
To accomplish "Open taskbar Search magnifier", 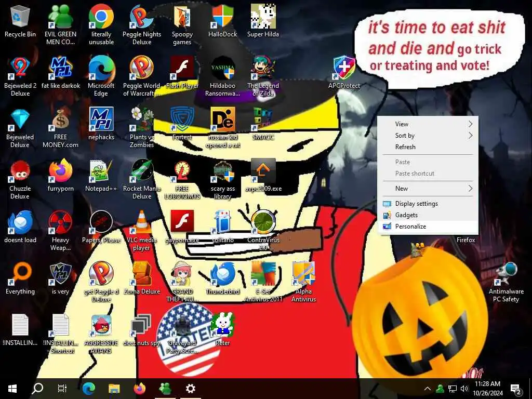I will pyautogui.click(x=37, y=389).
